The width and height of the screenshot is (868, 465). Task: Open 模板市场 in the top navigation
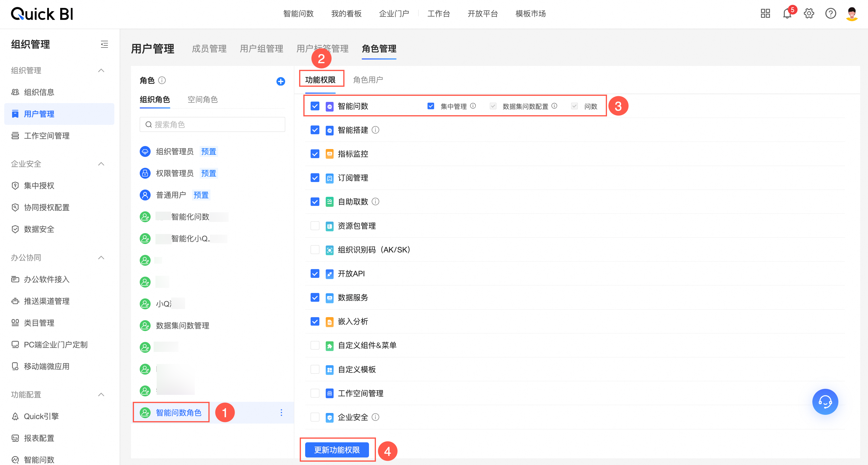(x=530, y=14)
